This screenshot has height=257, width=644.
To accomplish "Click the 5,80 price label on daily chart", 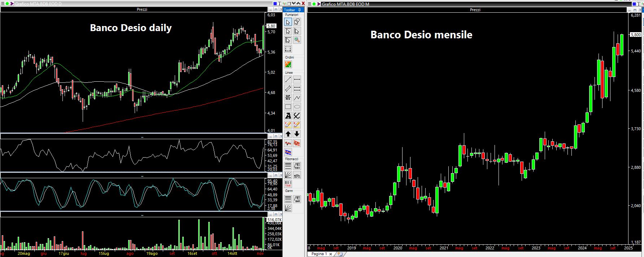I will point(271,26).
